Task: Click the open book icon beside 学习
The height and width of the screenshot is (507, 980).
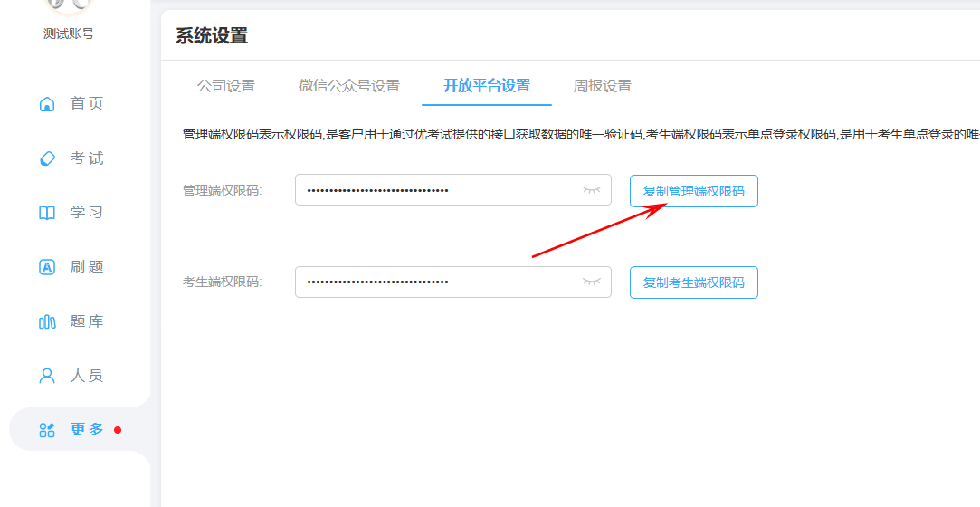Action: pos(47,213)
